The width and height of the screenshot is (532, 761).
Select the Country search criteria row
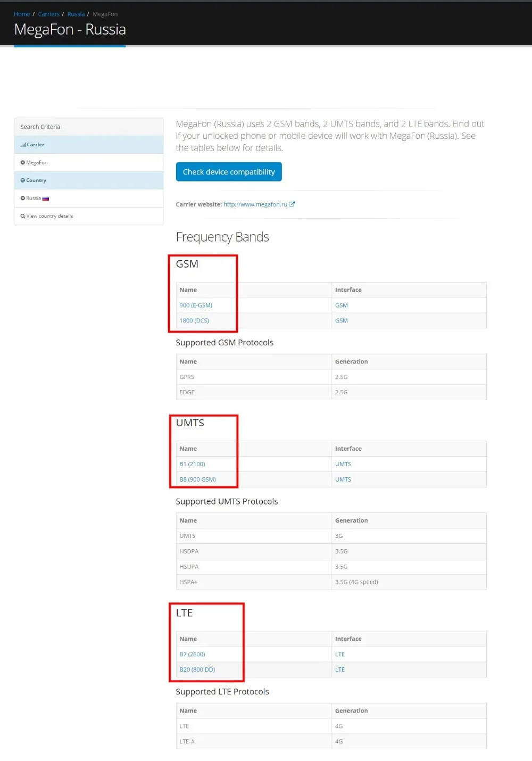coord(89,180)
